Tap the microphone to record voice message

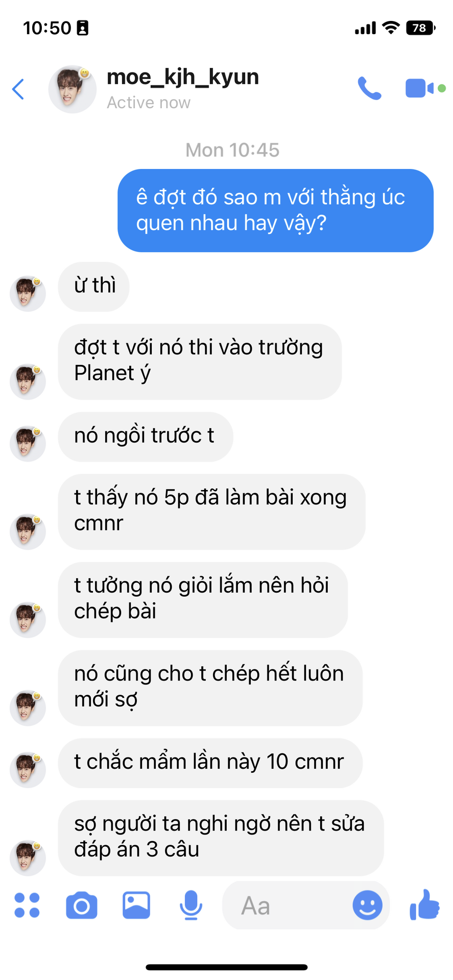click(x=191, y=905)
